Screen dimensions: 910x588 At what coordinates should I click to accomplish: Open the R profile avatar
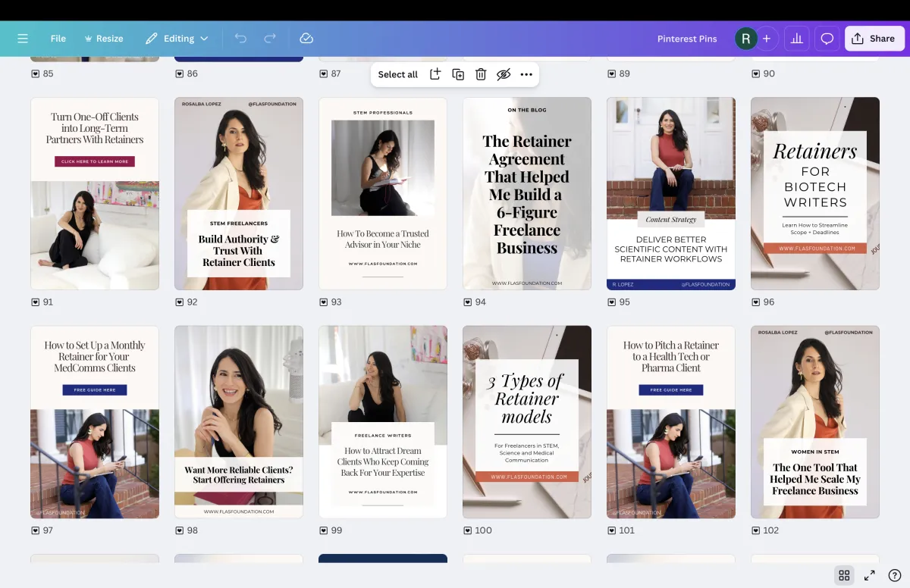tap(746, 39)
